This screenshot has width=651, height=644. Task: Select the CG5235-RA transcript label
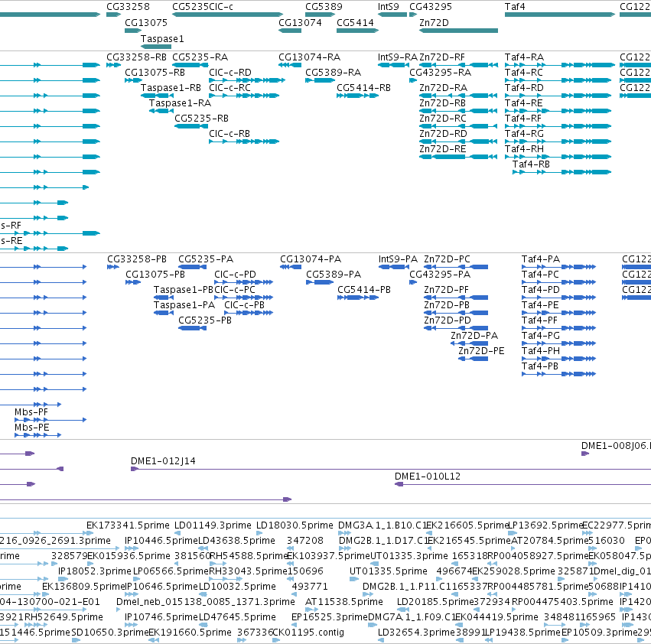point(200,57)
